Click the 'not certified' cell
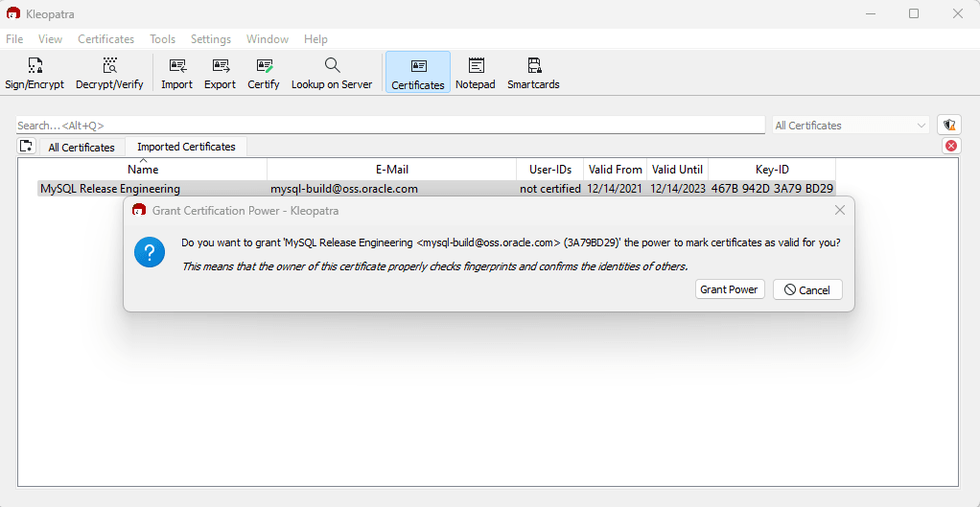 pyautogui.click(x=550, y=189)
